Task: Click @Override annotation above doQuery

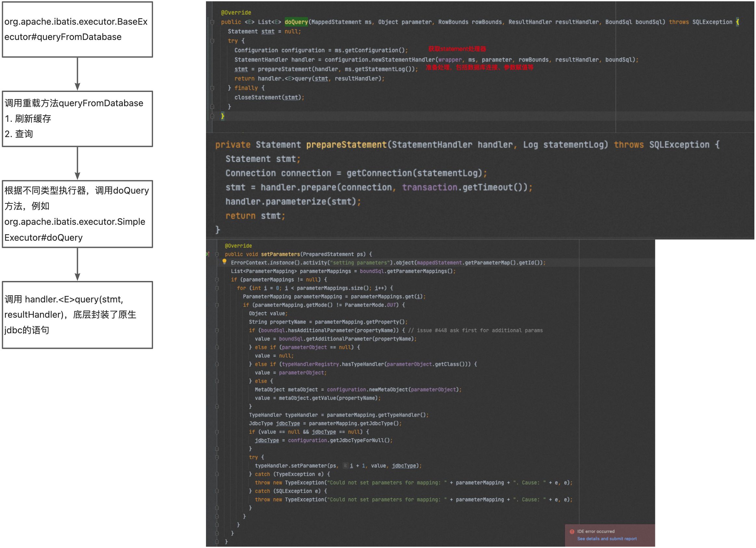Action: pos(236,13)
